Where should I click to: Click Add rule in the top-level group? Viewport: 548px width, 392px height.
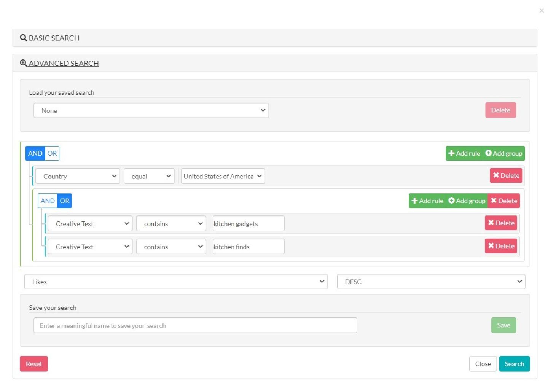pyautogui.click(x=464, y=153)
